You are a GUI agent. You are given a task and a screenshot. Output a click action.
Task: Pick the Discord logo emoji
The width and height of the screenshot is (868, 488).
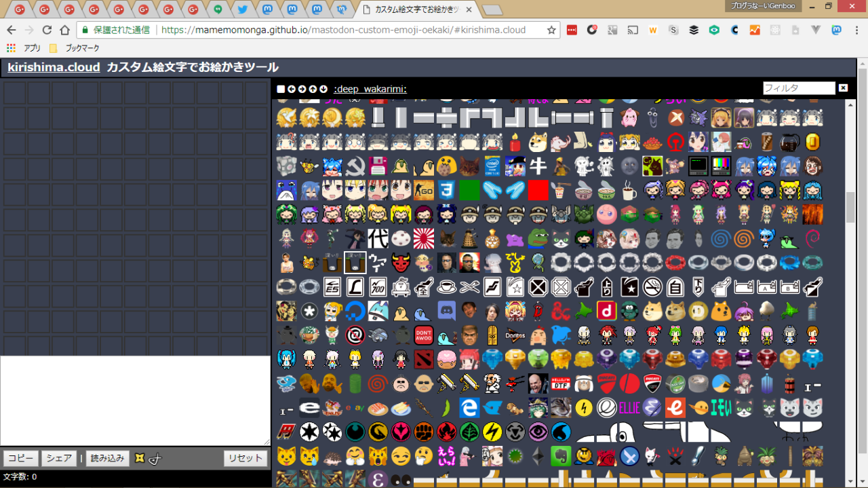[446, 311]
